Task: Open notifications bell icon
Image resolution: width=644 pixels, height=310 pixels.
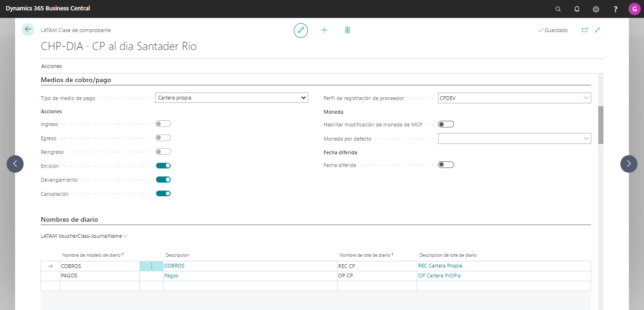Action: pos(577,9)
